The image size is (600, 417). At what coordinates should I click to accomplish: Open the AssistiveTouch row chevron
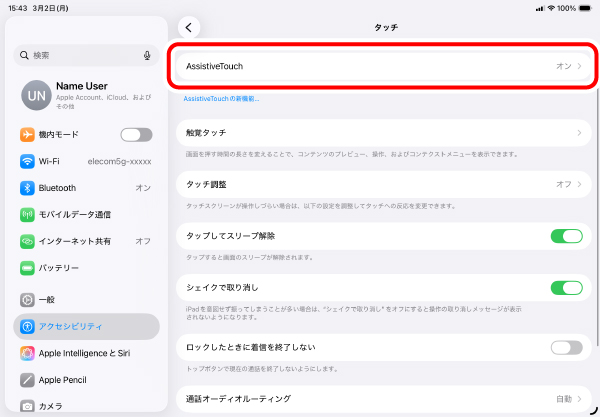pos(580,66)
